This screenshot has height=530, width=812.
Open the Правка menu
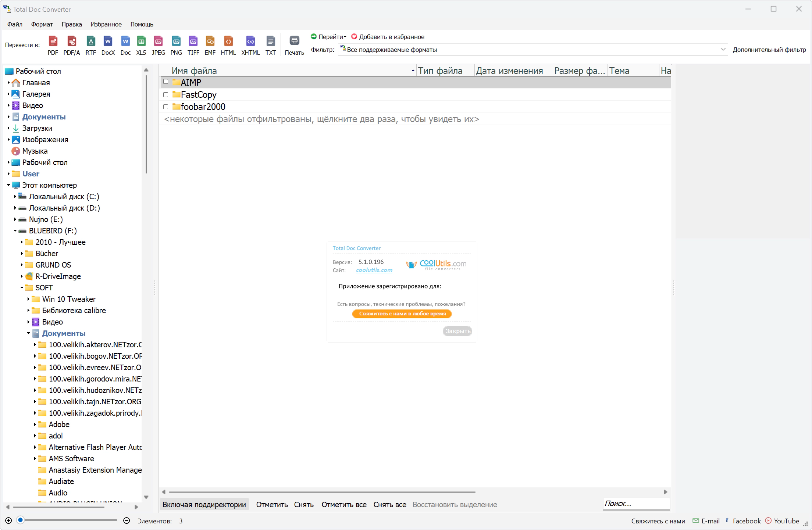[72, 24]
